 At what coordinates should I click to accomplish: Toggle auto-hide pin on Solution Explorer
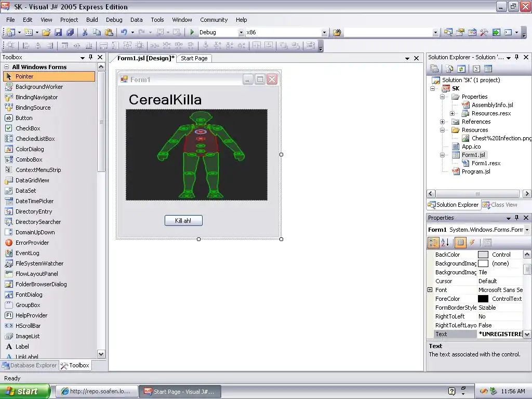pos(517,57)
